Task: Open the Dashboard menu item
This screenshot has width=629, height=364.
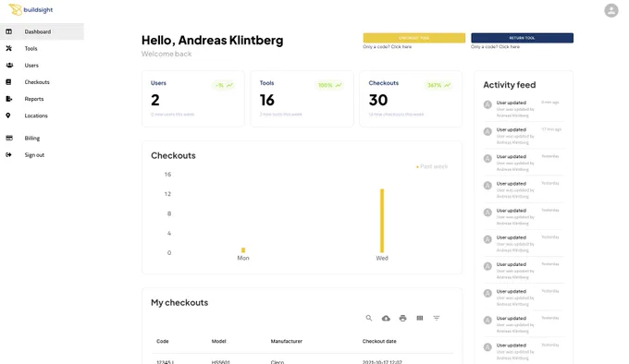Action: [x=42, y=31]
